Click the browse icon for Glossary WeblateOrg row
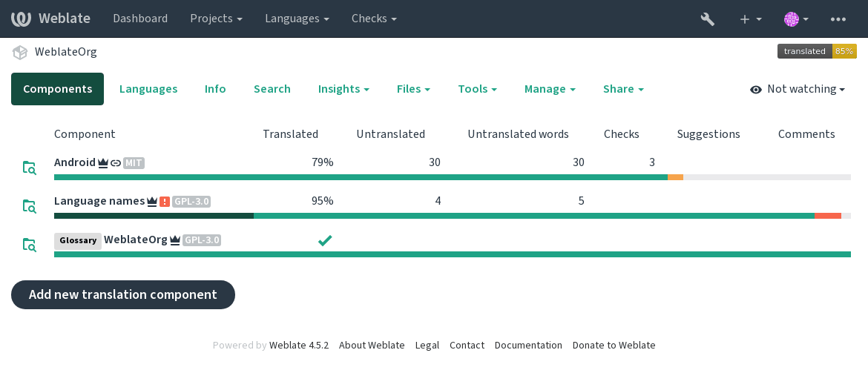Image resolution: width=868 pixels, height=373 pixels. pyautogui.click(x=30, y=245)
